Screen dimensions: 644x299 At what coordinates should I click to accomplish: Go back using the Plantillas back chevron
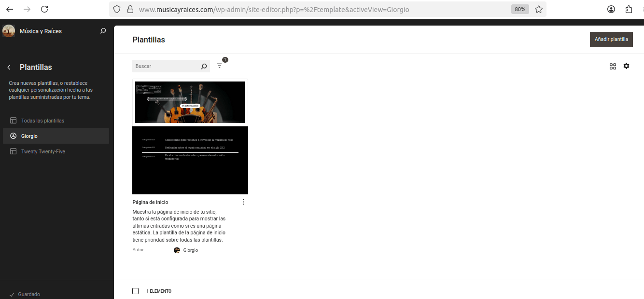9,68
